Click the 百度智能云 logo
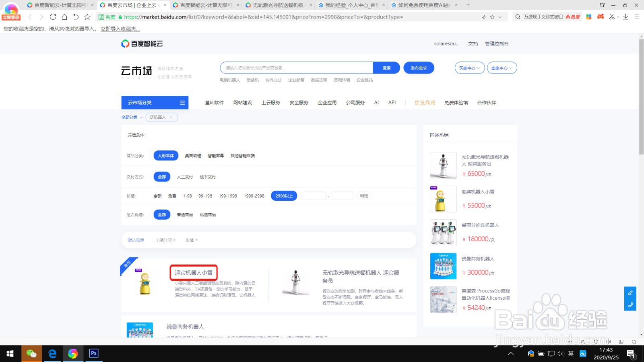644x362 pixels. 142,43
